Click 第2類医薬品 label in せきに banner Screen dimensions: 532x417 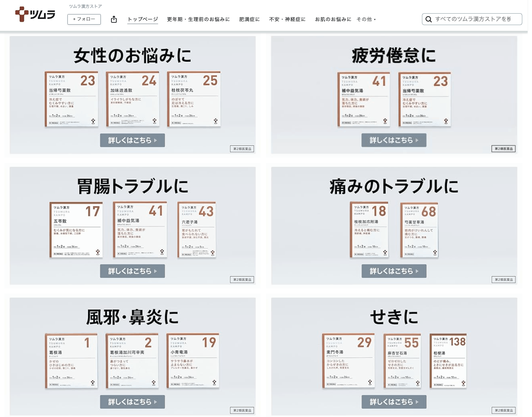503,410
